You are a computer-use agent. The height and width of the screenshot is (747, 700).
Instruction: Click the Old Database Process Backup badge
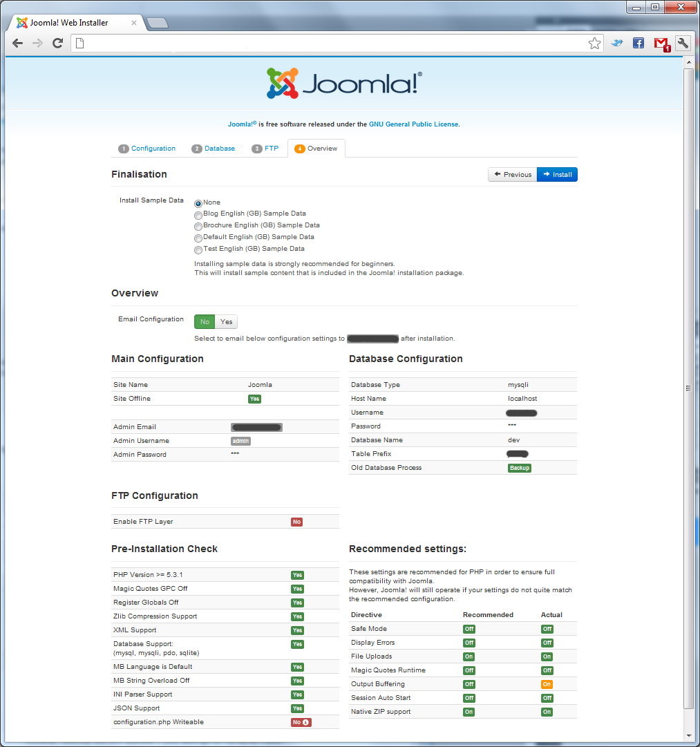tap(520, 468)
